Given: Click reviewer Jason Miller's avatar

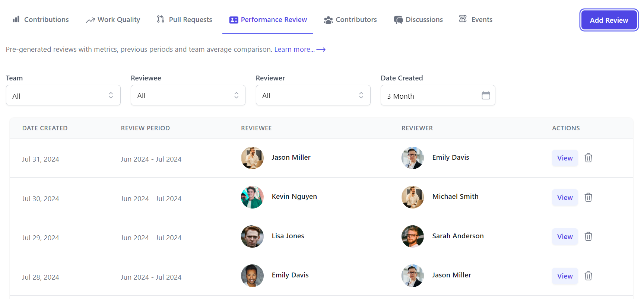Looking at the screenshot, I should (413, 276).
